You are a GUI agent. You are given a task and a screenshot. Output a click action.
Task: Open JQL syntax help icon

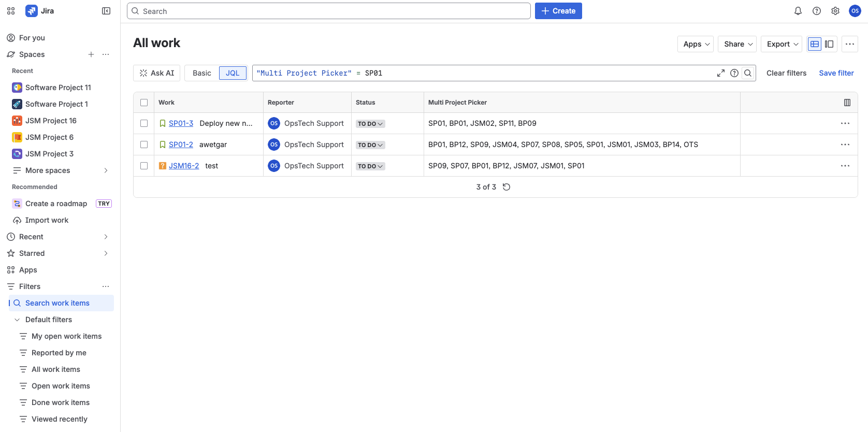pyautogui.click(x=734, y=73)
